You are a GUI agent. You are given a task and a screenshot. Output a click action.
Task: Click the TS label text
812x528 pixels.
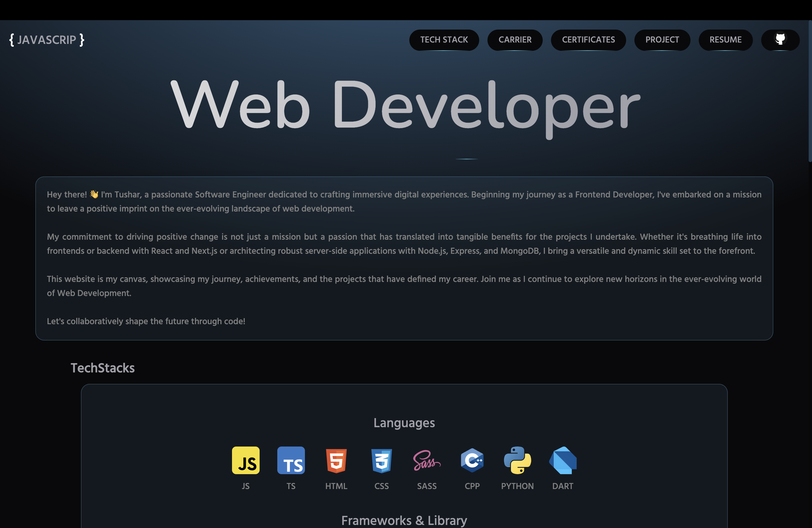click(x=291, y=486)
